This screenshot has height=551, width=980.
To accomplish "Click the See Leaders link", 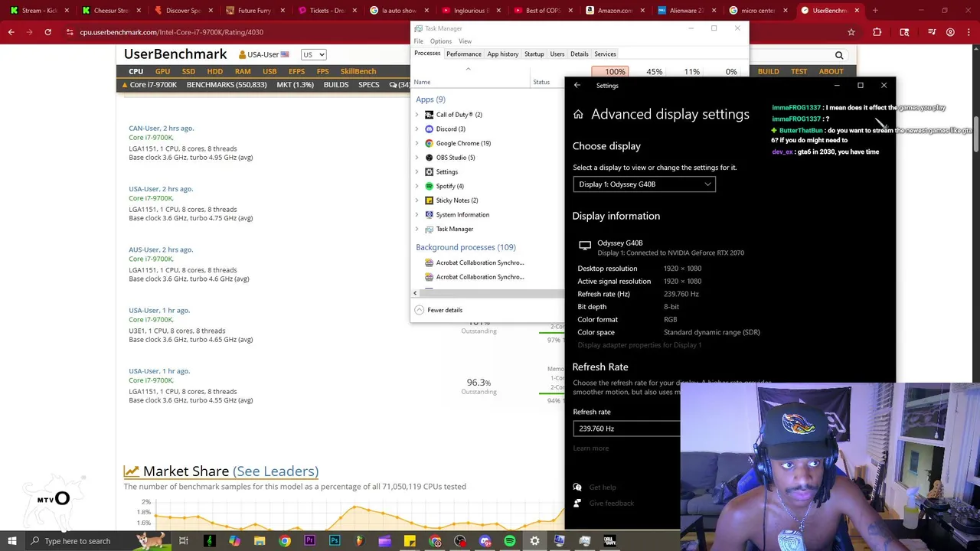I will coord(276,471).
